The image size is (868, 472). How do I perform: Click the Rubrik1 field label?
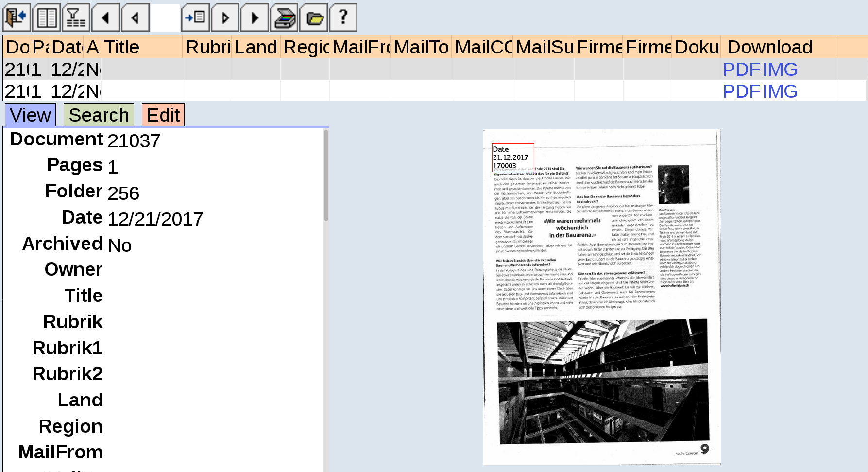pyautogui.click(x=68, y=348)
